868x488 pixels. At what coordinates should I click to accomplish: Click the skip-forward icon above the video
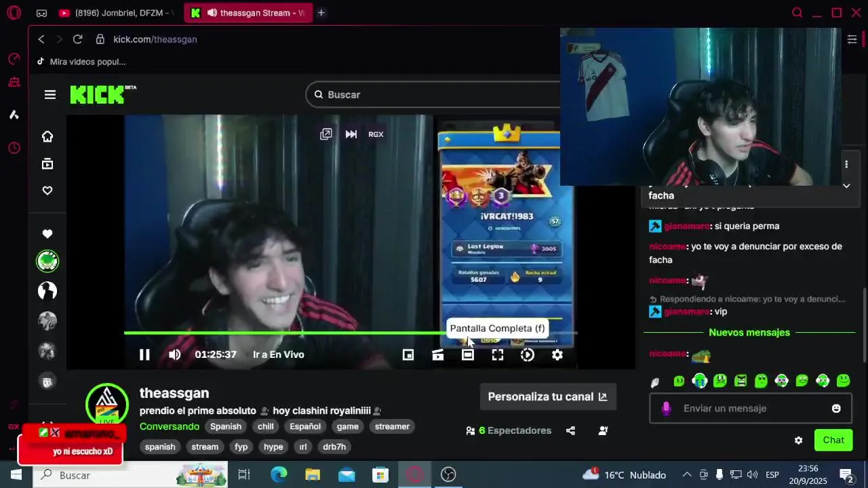coord(351,134)
